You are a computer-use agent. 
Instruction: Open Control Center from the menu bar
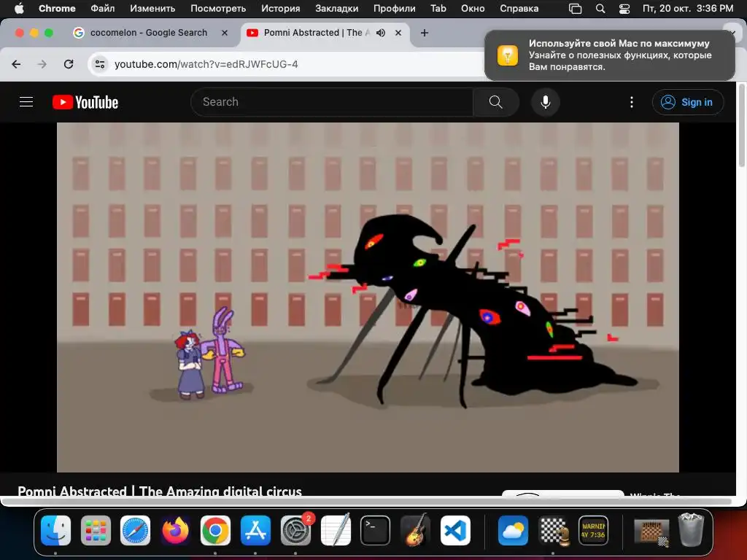624,9
